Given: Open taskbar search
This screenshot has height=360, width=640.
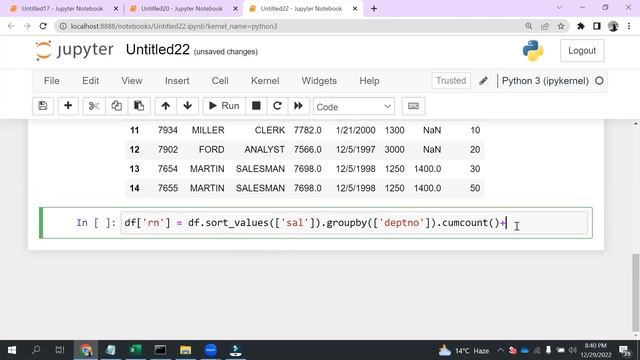Looking at the screenshot, I should 36,350.
